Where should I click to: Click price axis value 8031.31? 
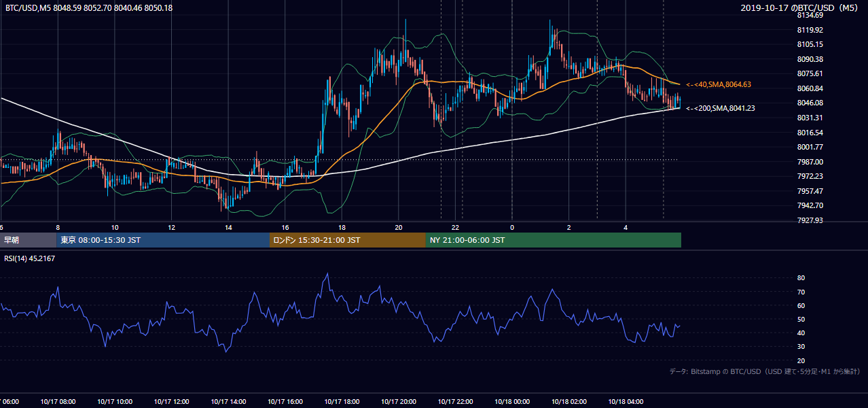[810, 118]
